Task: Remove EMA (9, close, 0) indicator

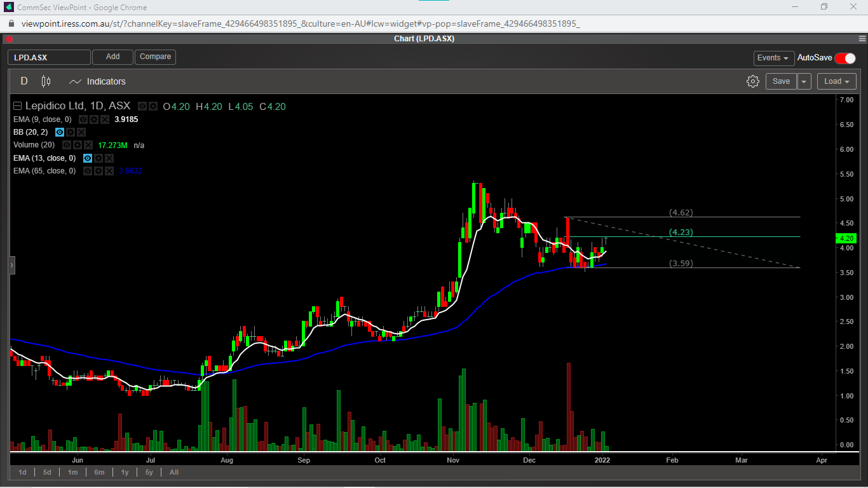Action: pyautogui.click(x=105, y=119)
